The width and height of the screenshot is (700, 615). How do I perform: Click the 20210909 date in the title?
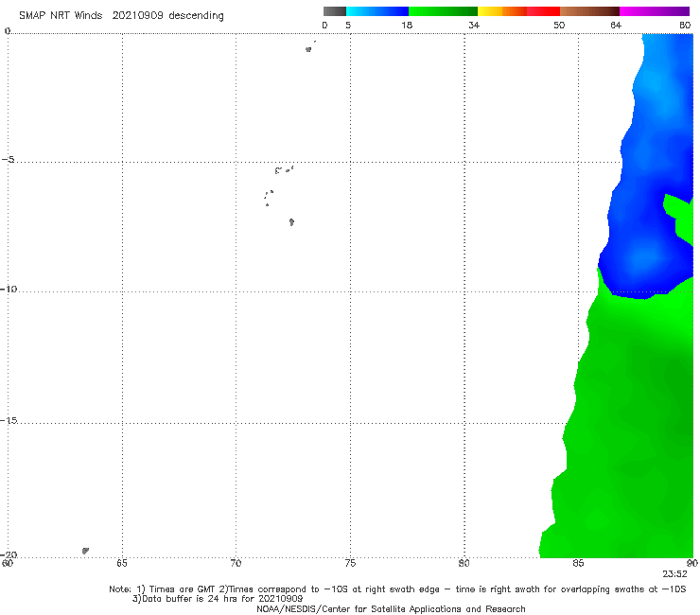(x=137, y=16)
